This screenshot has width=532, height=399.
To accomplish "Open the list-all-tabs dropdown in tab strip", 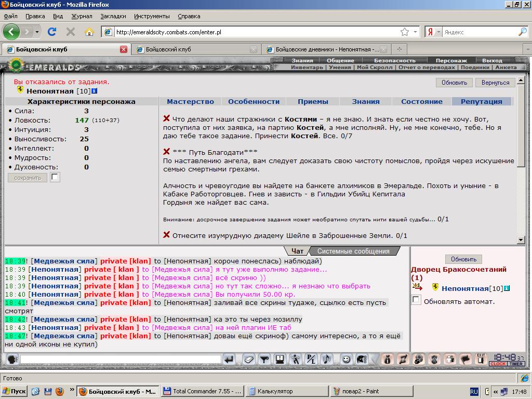I will (528, 49).
